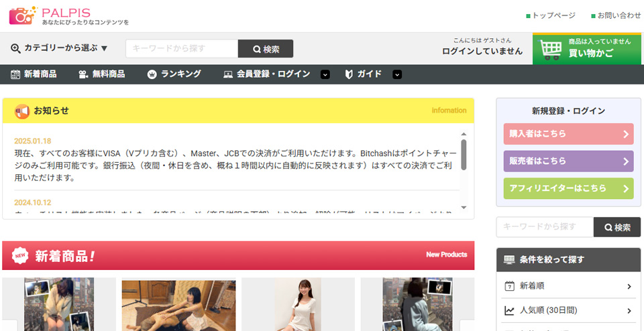This screenshot has width=644, height=331.
Task: Click the shopping cart icon
Action: coord(551,50)
